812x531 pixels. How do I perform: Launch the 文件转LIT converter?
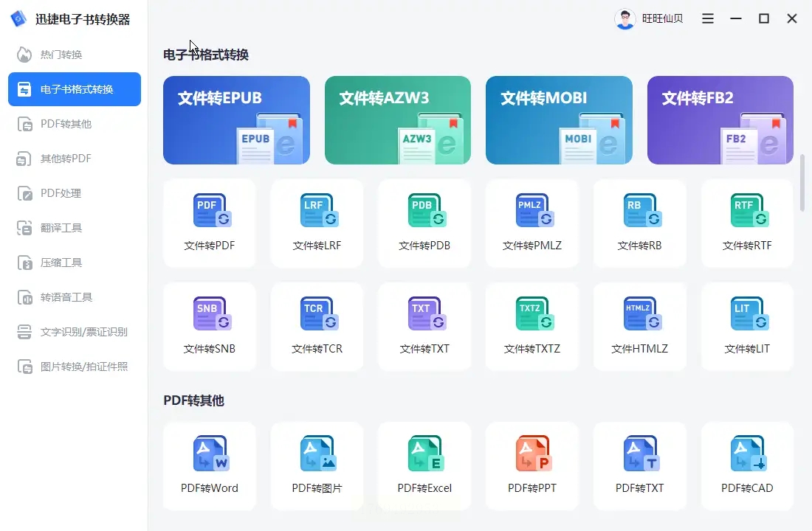pyautogui.click(x=747, y=327)
